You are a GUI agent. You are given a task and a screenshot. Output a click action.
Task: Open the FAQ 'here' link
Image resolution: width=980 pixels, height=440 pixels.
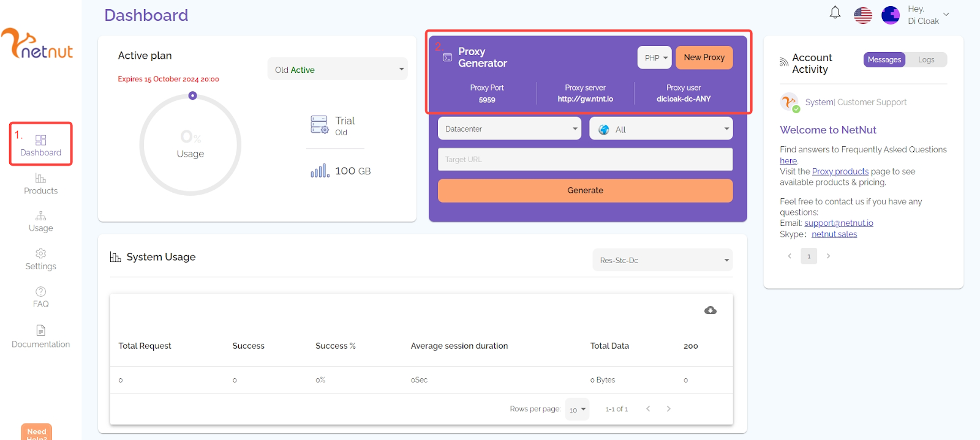click(x=788, y=161)
